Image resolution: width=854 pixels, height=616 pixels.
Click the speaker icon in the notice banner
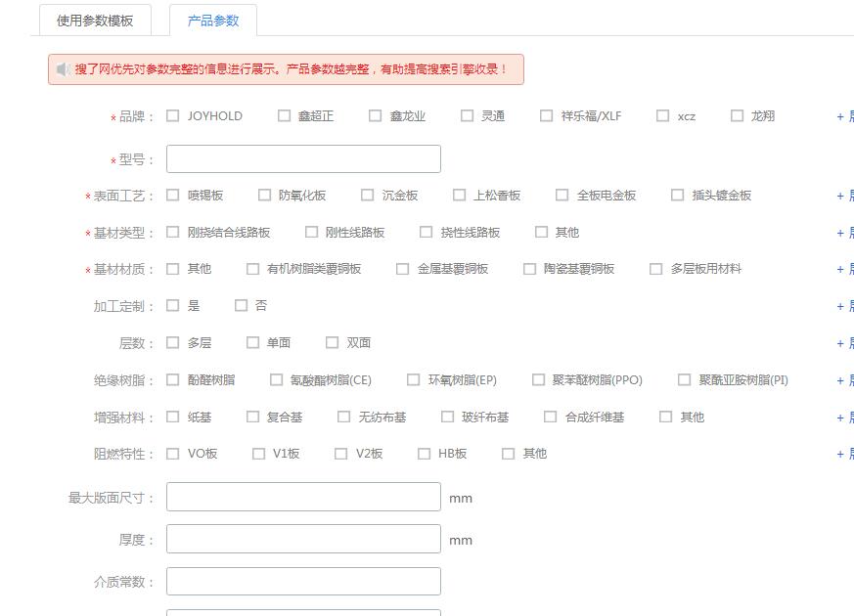coord(63,69)
